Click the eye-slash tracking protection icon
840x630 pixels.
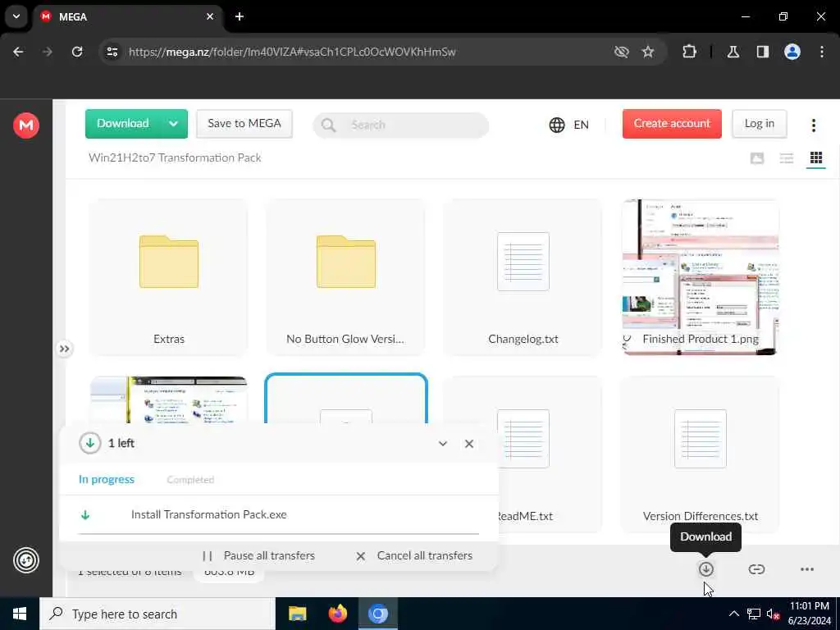coord(622,52)
